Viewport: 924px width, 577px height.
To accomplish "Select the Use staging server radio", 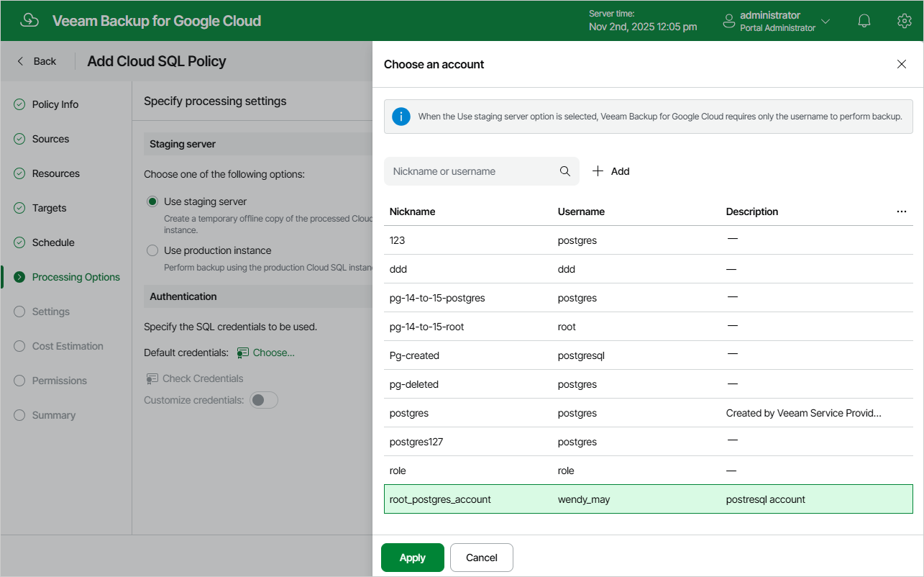I will point(152,201).
